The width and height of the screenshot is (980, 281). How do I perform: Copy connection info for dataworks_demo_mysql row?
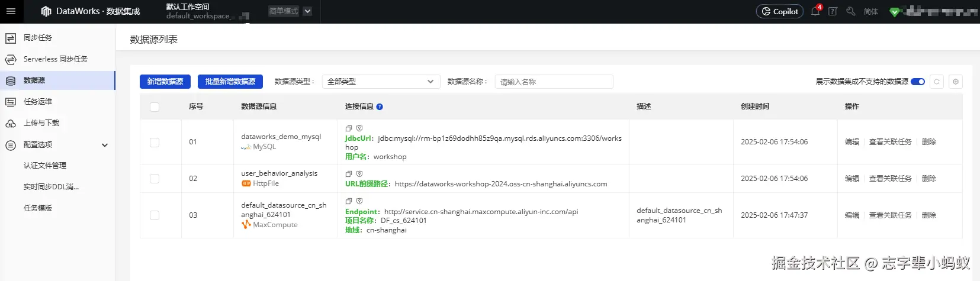(349, 128)
